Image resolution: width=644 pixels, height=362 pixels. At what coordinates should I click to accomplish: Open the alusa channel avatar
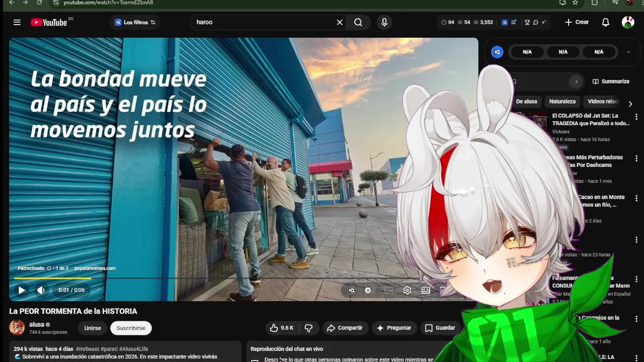point(17,327)
